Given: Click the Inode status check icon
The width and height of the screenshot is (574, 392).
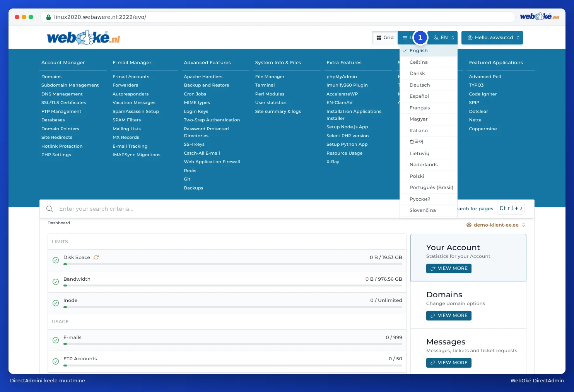Looking at the screenshot, I should coord(56,303).
